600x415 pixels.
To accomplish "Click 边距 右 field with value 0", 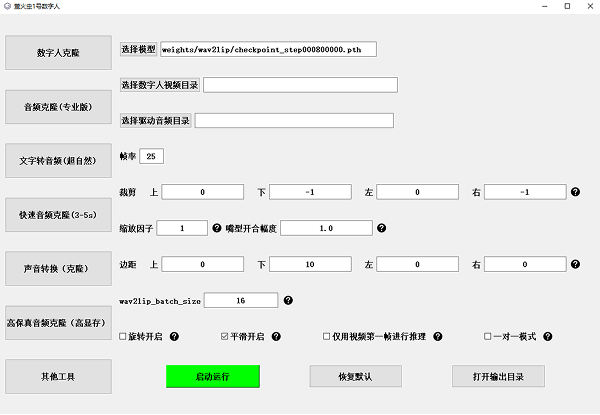I will (525, 264).
